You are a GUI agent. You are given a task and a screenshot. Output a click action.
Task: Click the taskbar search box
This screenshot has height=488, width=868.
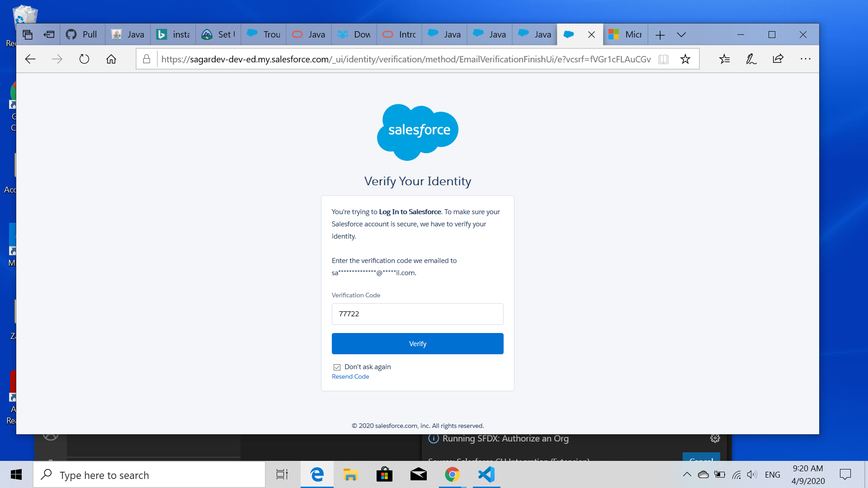click(x=149, y=475)
